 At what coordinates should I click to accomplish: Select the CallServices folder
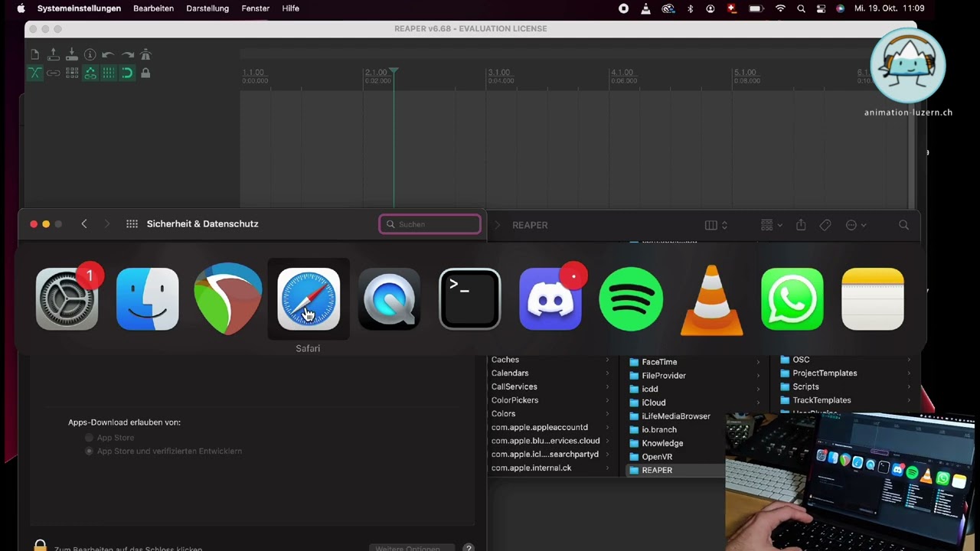514,386
